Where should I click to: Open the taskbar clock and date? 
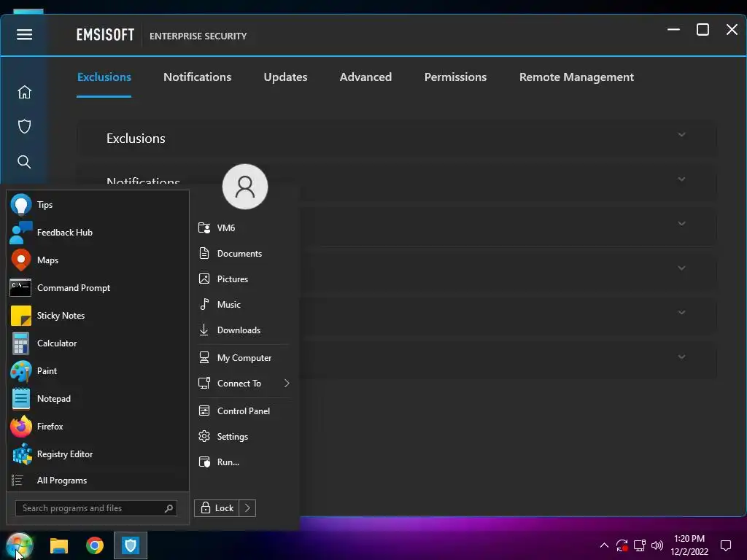click(x=689, y=545)
